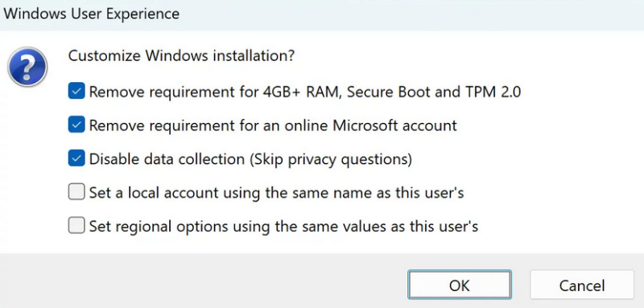Click the 'Secure Boot and TPM 2.0' text
The width and height of the screenshot is (644, 308).
click(x=434, y=92)
